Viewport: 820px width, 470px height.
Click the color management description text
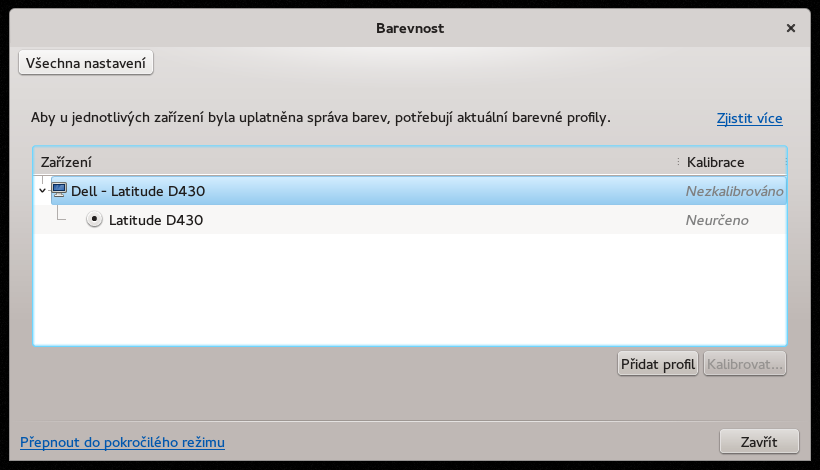click(321, 118)
